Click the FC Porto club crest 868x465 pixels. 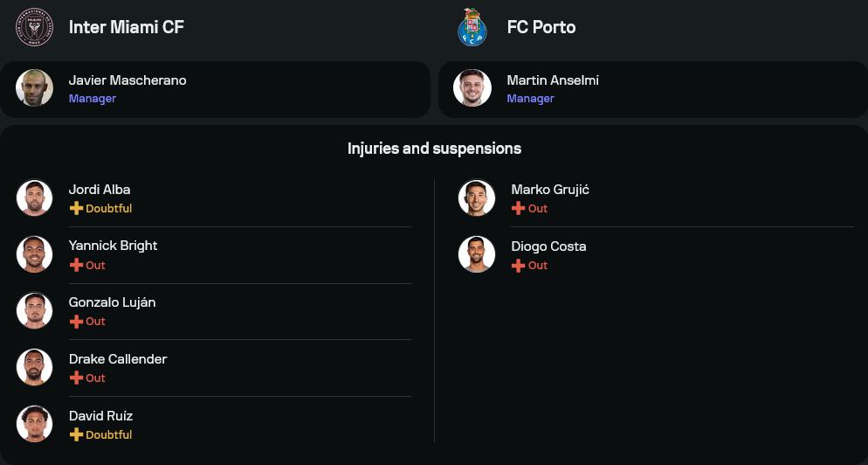pos(472,27)
